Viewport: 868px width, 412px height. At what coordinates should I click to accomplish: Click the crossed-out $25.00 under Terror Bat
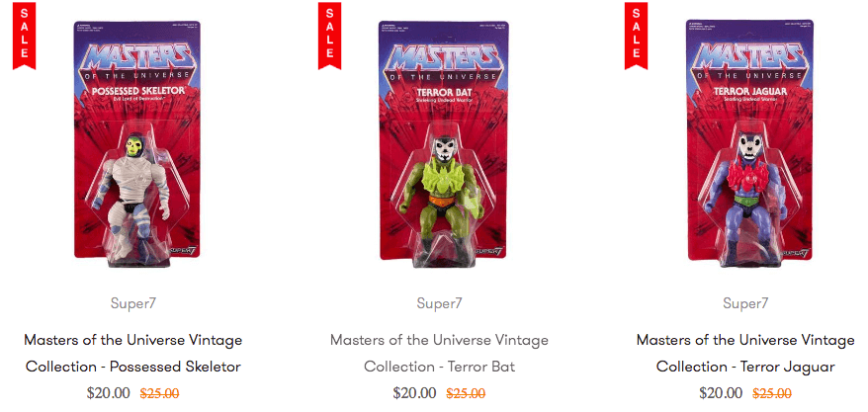point(466,393)
